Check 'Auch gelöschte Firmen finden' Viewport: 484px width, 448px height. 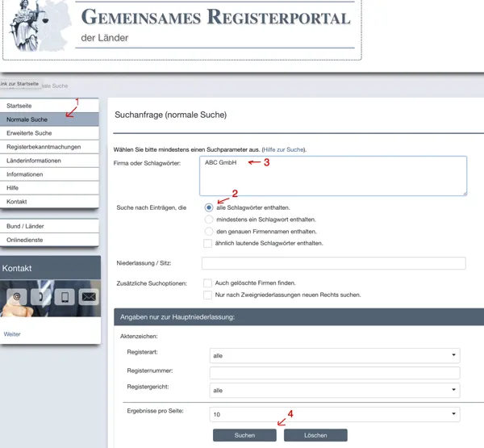click(x=208, y=283)
